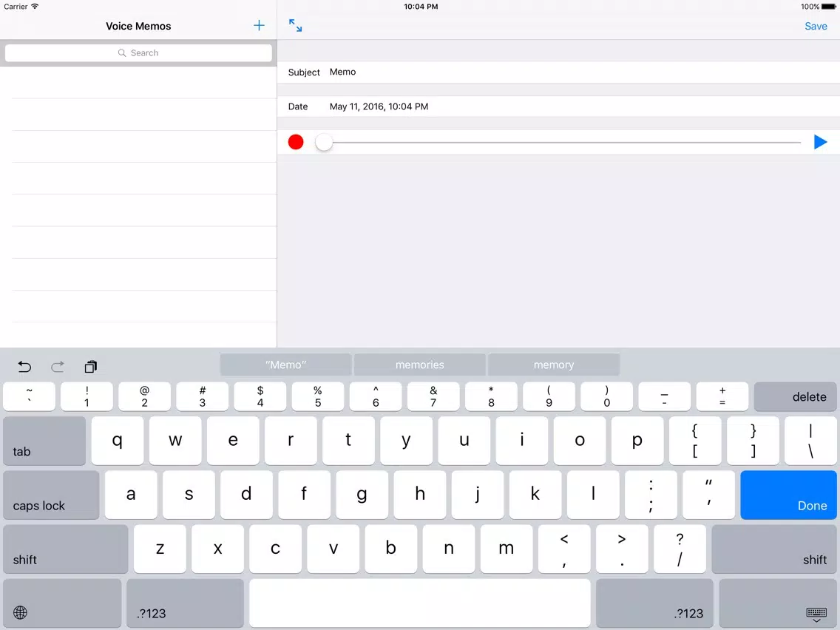
Task: Tap the letter l key
Action: click(x=593, y=495)
